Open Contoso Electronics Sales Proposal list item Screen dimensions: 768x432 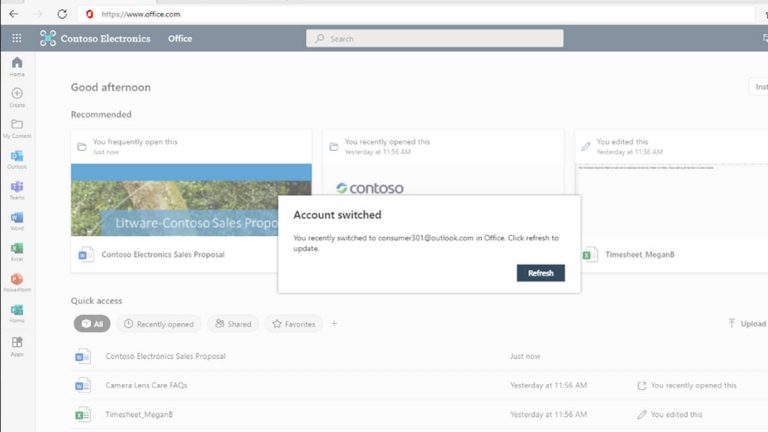pyautogui.click(x=165, y=356)
